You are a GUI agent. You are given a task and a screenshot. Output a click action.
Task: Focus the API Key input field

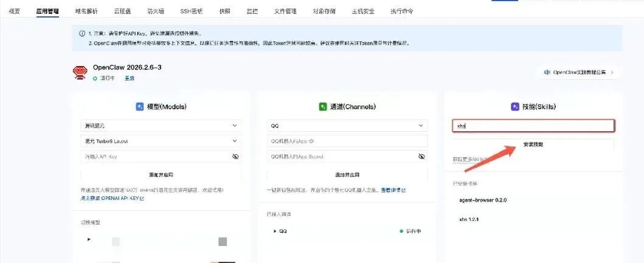161,157
